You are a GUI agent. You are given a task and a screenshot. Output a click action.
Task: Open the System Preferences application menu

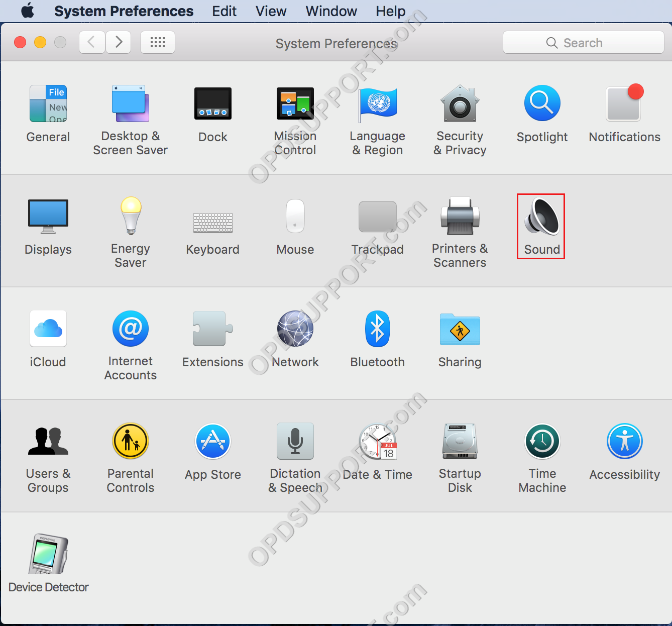click(124, 11)
